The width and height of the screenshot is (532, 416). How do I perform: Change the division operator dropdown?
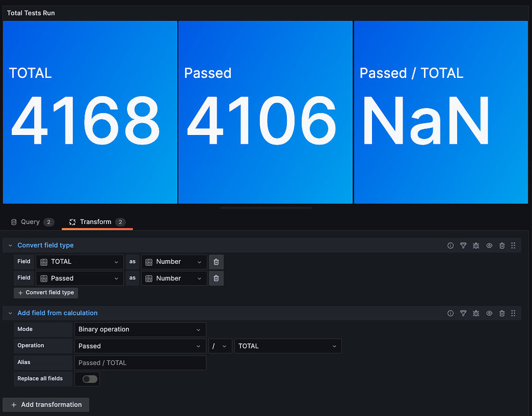tap(220, 346)
